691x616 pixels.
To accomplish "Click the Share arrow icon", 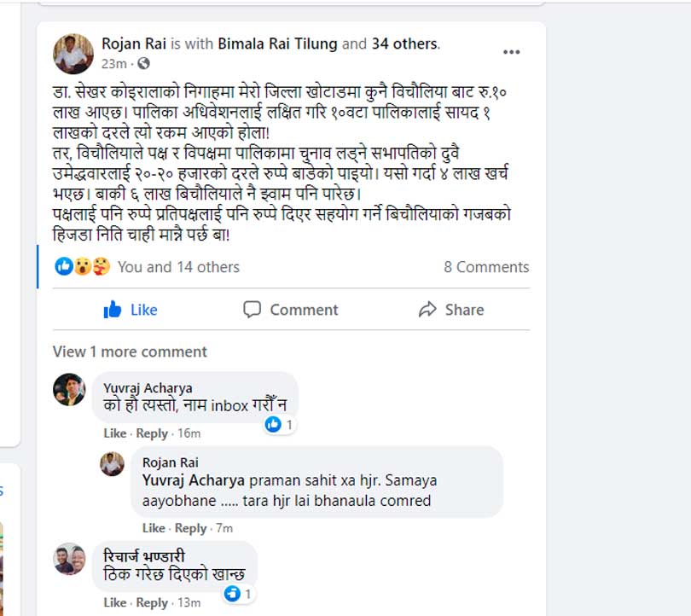I will pyautogui.click(x=427, y=310).
